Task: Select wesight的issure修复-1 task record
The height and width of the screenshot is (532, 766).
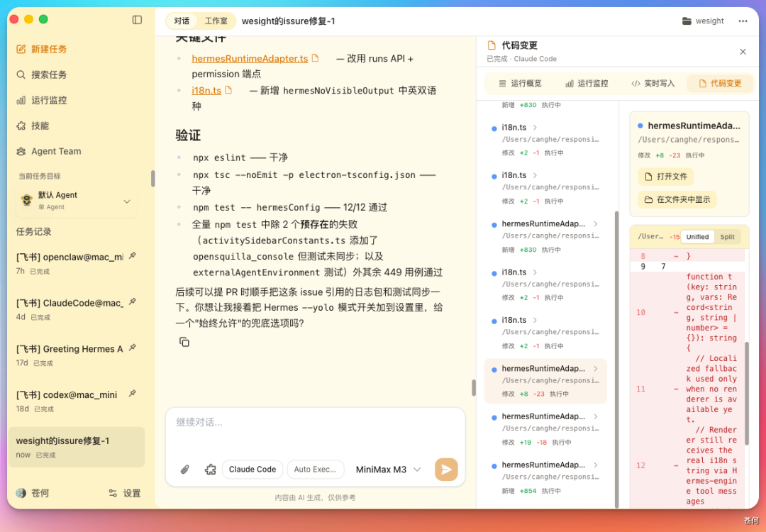Action: (x=77, y=447)
